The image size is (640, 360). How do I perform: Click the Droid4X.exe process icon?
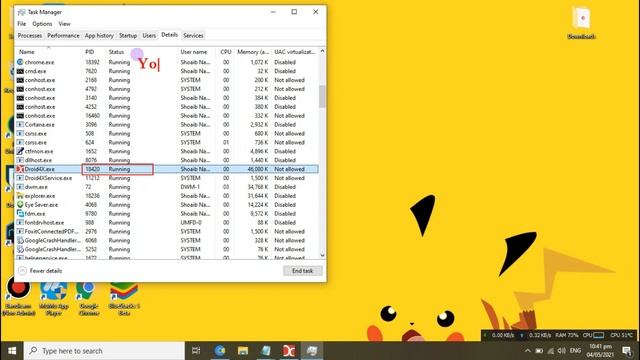(20, 169)
